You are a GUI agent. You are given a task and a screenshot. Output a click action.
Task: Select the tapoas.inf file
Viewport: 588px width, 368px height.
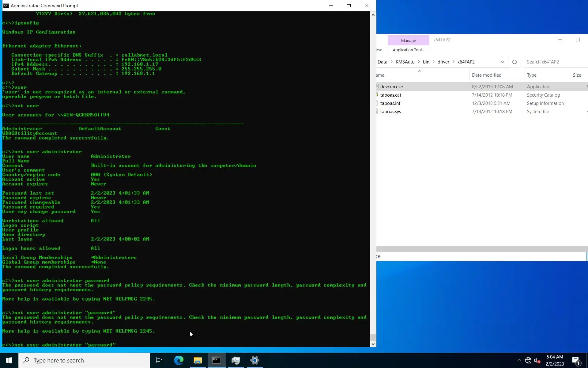click(x=390, y=103)
